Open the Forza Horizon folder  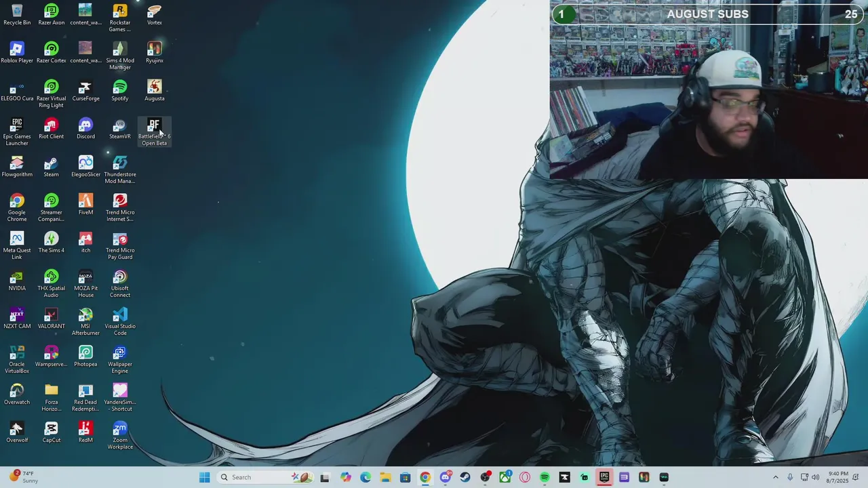52,397
